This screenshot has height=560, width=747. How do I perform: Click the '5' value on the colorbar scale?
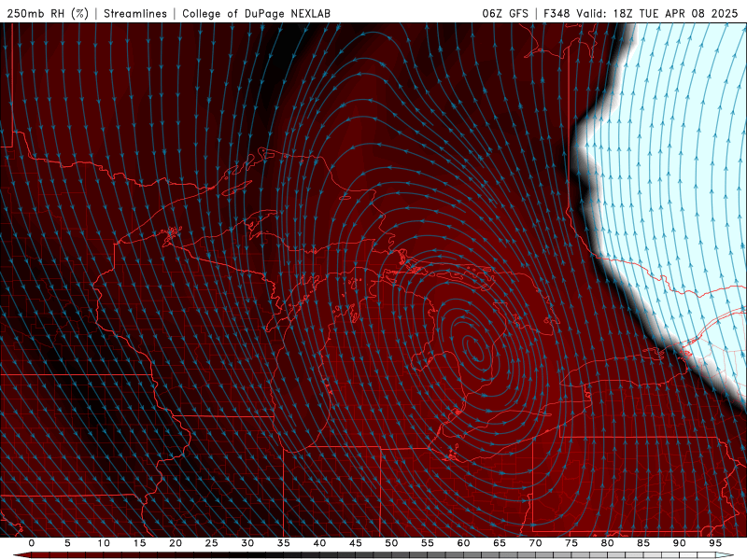click(67, 543)
